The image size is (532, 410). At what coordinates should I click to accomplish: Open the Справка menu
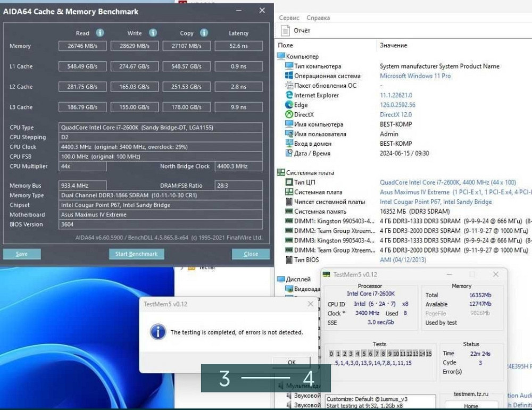pyautogui.click(x=318, y=18)
